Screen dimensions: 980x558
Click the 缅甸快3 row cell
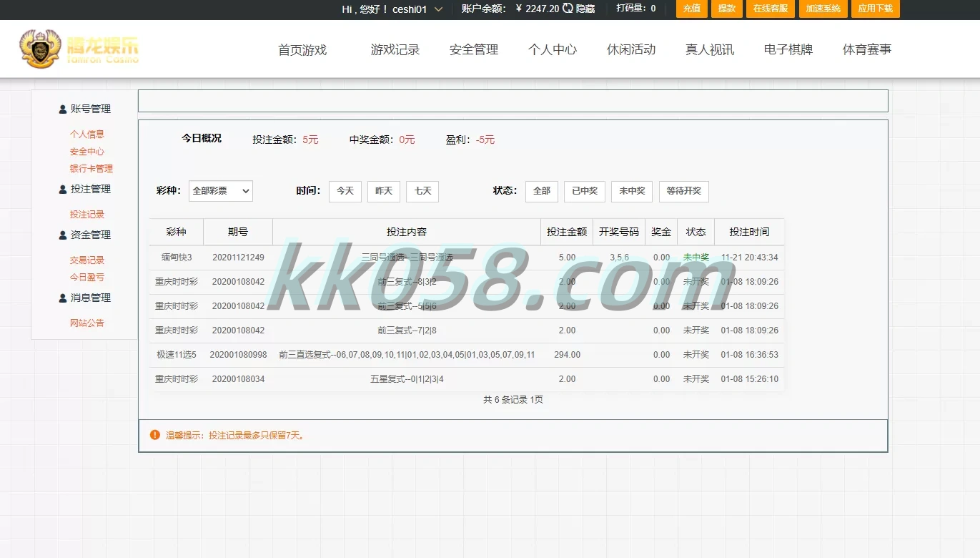point(177,258)
